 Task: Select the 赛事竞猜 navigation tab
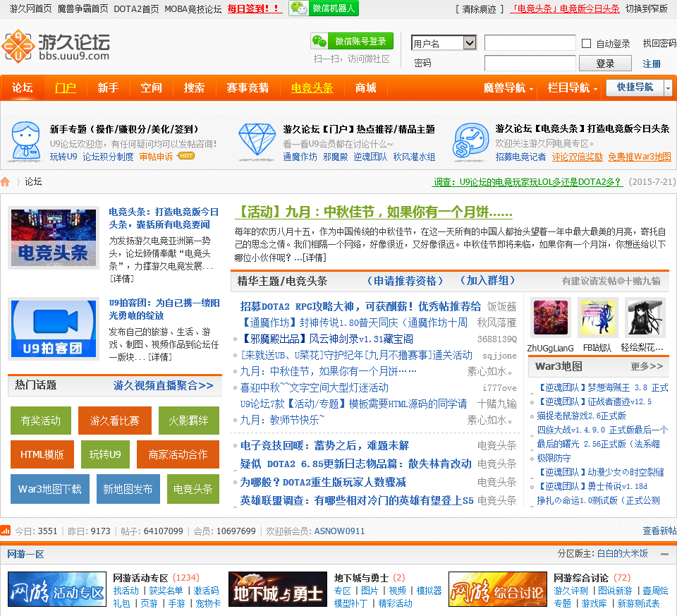pyautogui.click(x=248, y=88)
